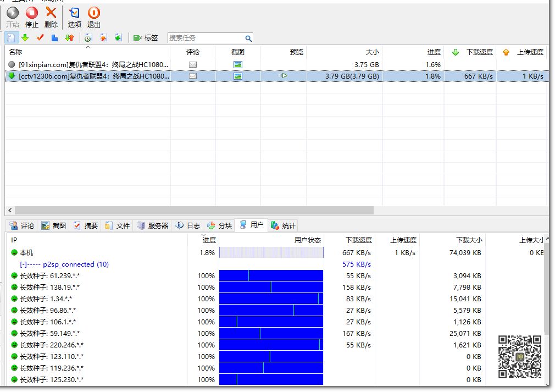The width and height of the screenshot is (555, 392).
Task: Click the 167 KB/s speed of peer 59.149
Action: point(357,334)
